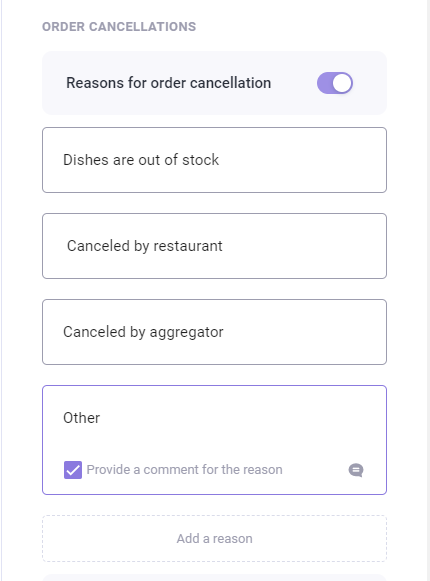This screenshot has height=581, width=430.
Task: Select the 'Canceled by aggregator' reason field
Action: (214, 332)
